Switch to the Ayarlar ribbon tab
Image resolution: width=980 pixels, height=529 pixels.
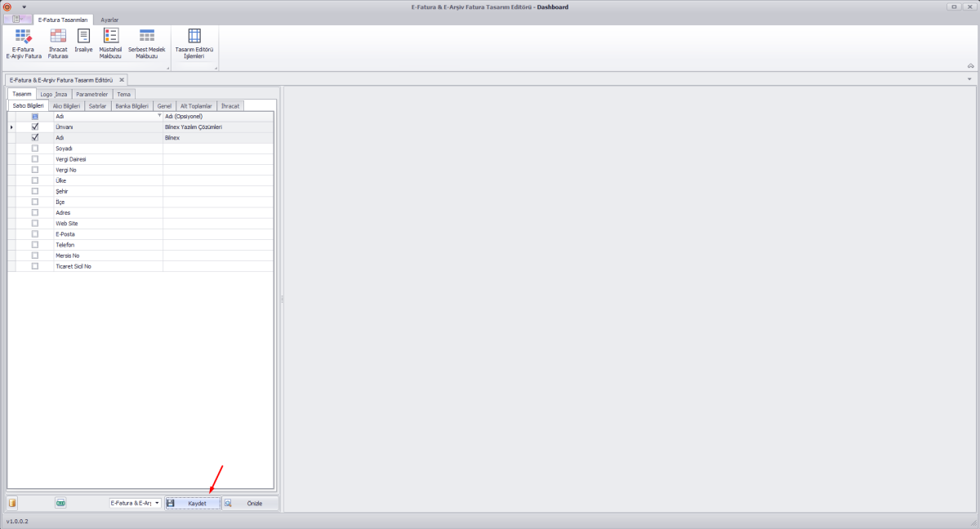coord(109,19)
